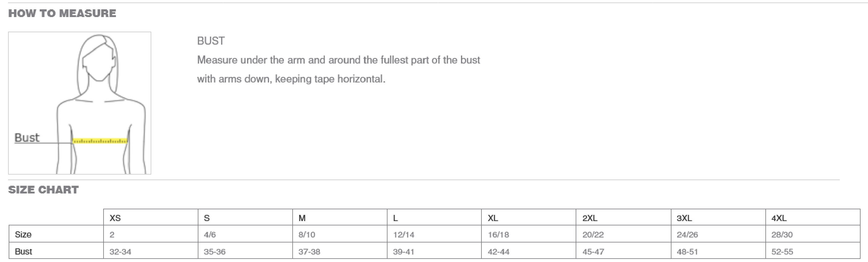Image resolution: width=868 pixels, height=262 pixels.
Task: Click the 24/26 size cell
Action: [687, 234]
